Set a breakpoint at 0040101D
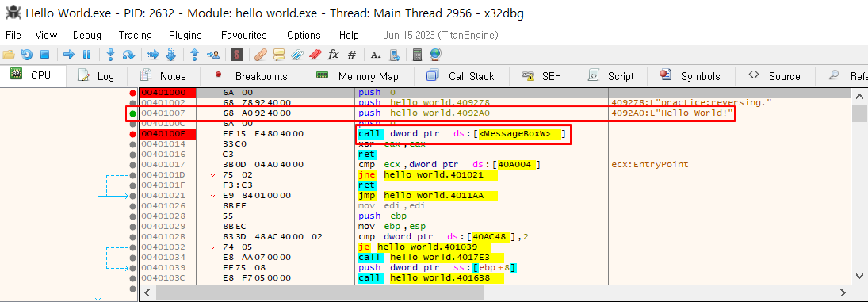 [132, 175]
